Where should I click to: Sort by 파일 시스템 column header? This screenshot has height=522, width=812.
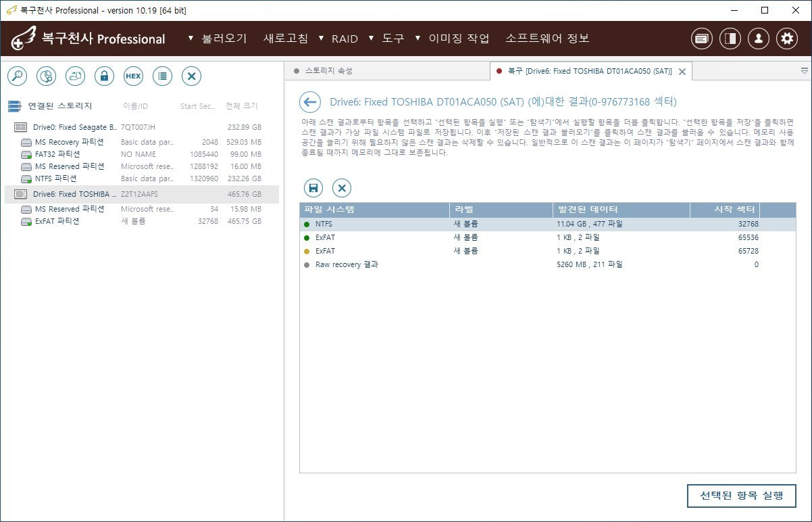(375, 210)
